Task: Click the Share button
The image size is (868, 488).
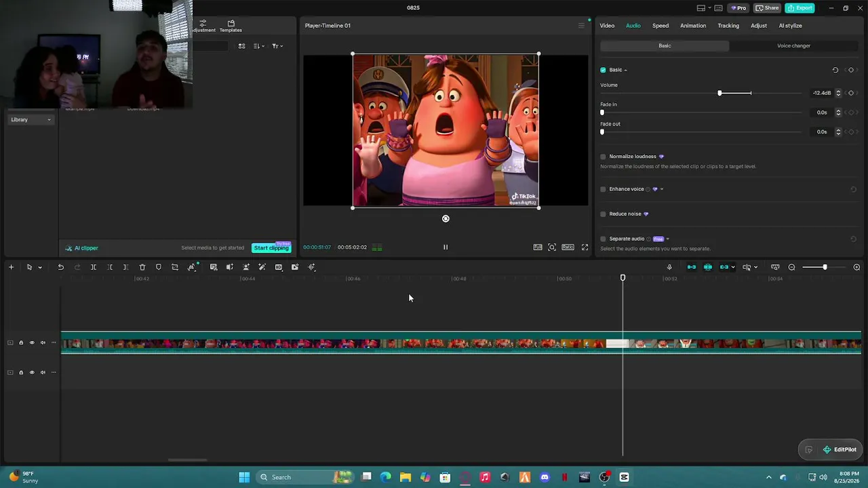Action: point(768,8)
